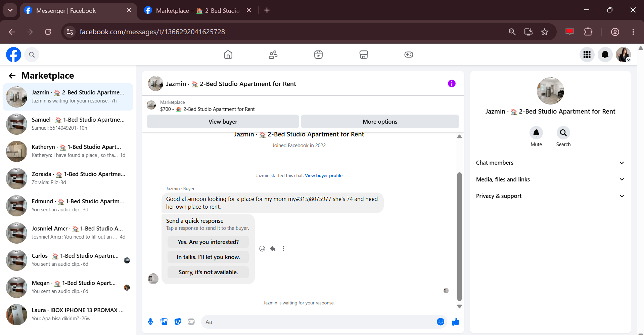Open the account profile picture menu
644x335 pixels.
623,54
